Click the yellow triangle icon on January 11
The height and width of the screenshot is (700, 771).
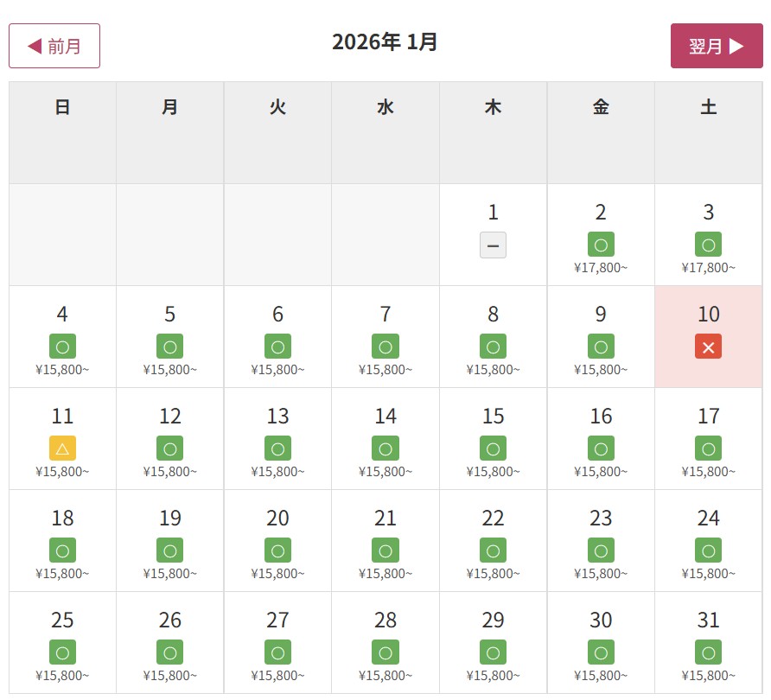point(62,449)
